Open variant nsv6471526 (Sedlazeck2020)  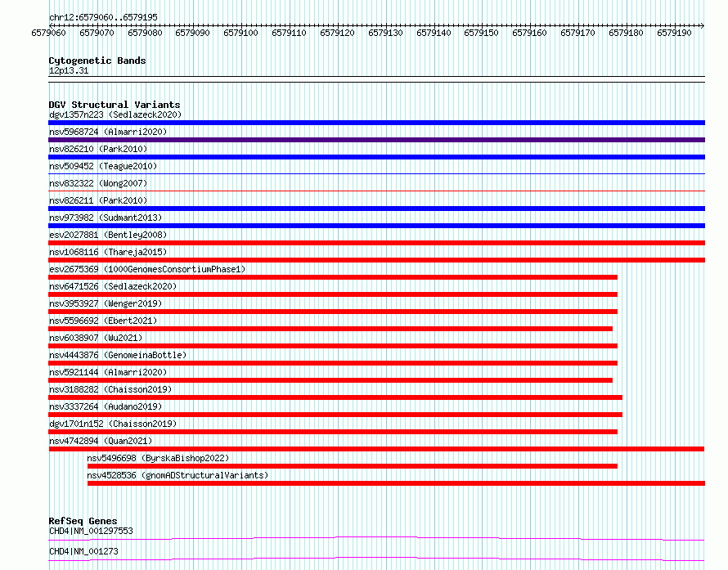click(x=113, y=286)
